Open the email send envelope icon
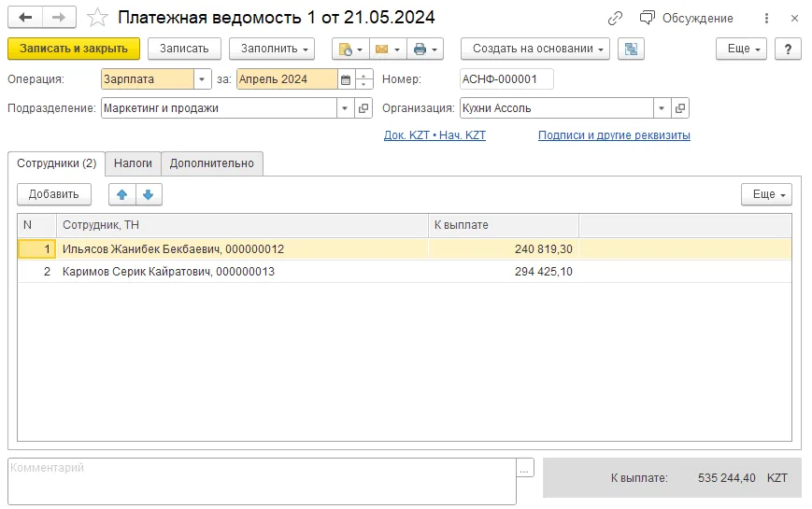Screen dimensions: 812x509 (388, 49)
